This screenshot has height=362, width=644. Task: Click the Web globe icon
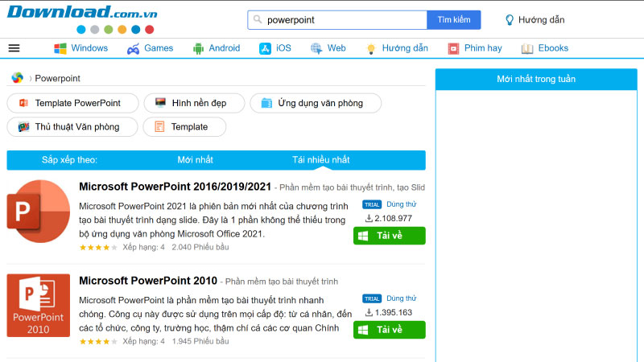(316, 48)
